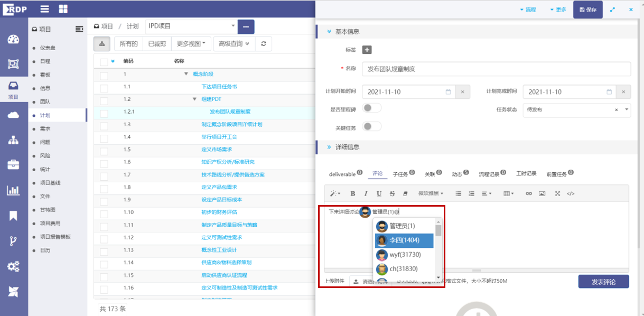This screenshot has height=316, width=644.
Task: Click the 发表评论 button
Action: pos(603,281)
